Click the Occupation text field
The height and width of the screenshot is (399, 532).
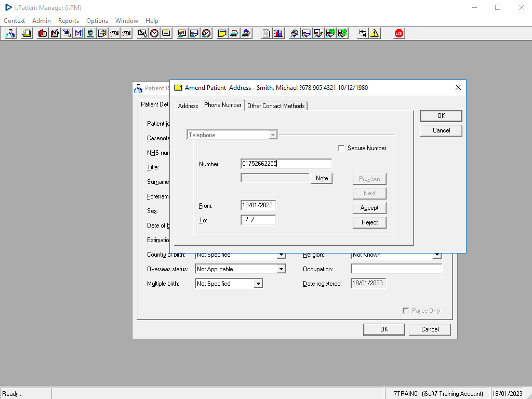[x=396, y=269]
